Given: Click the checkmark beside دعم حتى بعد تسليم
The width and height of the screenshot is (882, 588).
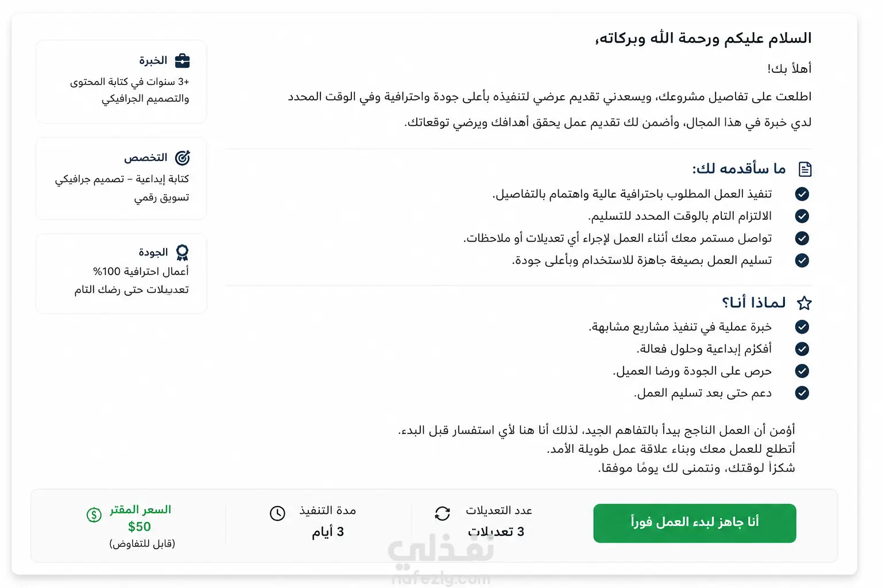Looking at the screenshot, I should click(x=802, y=393).
